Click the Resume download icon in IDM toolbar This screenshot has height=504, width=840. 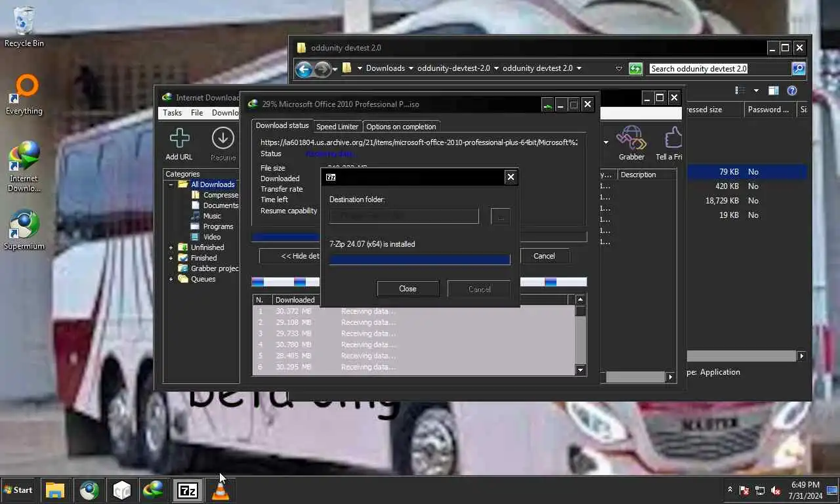(223, 138)
